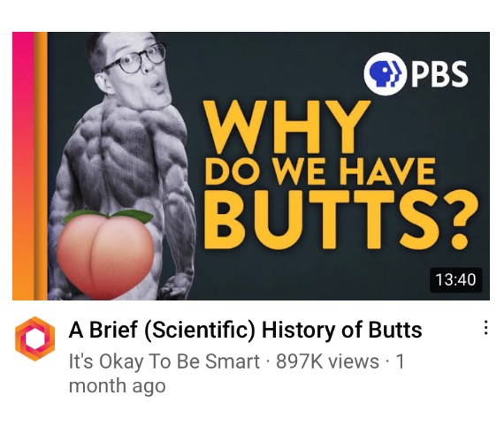Click the large yellow WHY text
The width and height of the screenshot is (504, 441).
(286, 127)
